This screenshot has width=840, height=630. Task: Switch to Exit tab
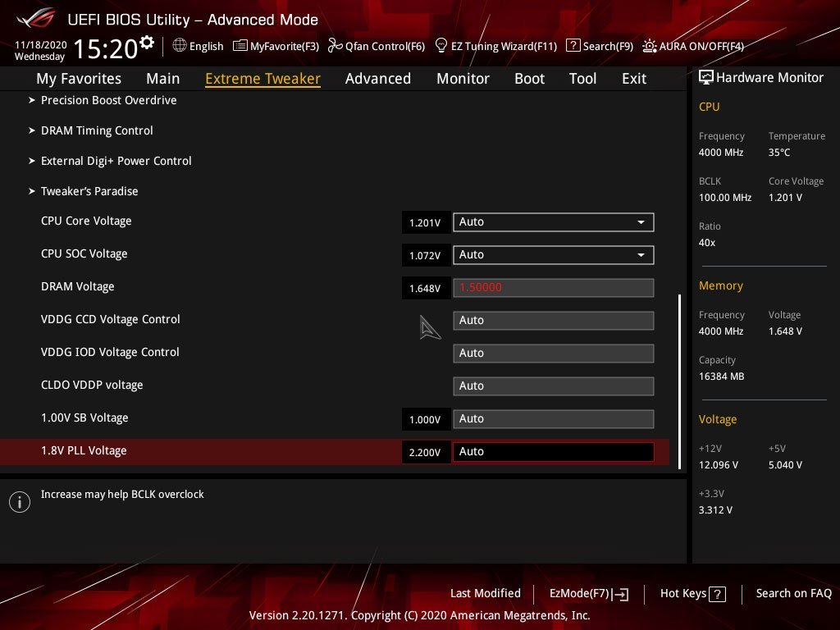point(634,79)
